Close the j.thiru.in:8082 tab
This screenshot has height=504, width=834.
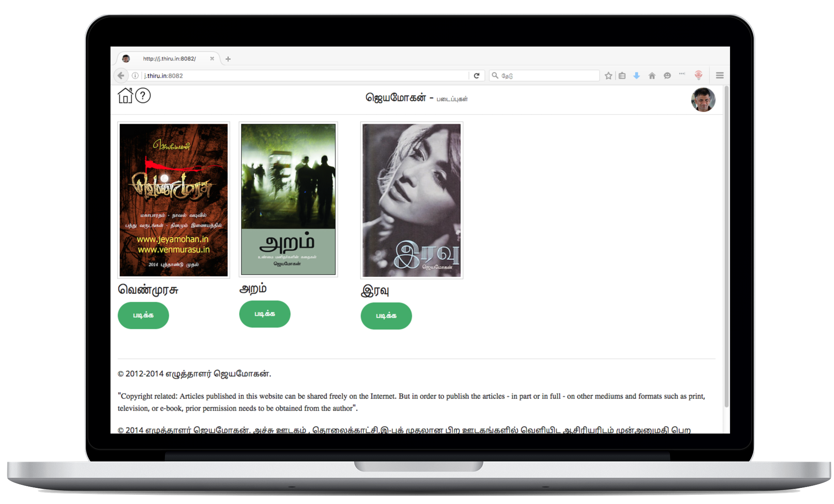[212, 59]
